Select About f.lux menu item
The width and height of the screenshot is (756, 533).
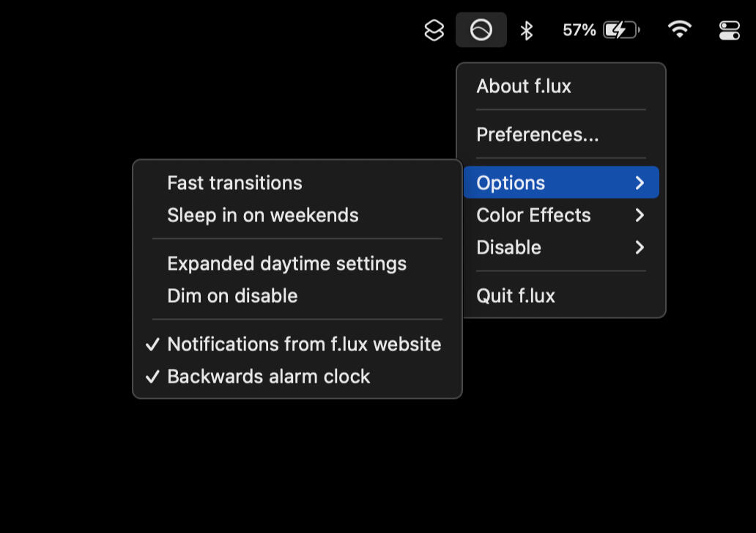tap(523, 86)
